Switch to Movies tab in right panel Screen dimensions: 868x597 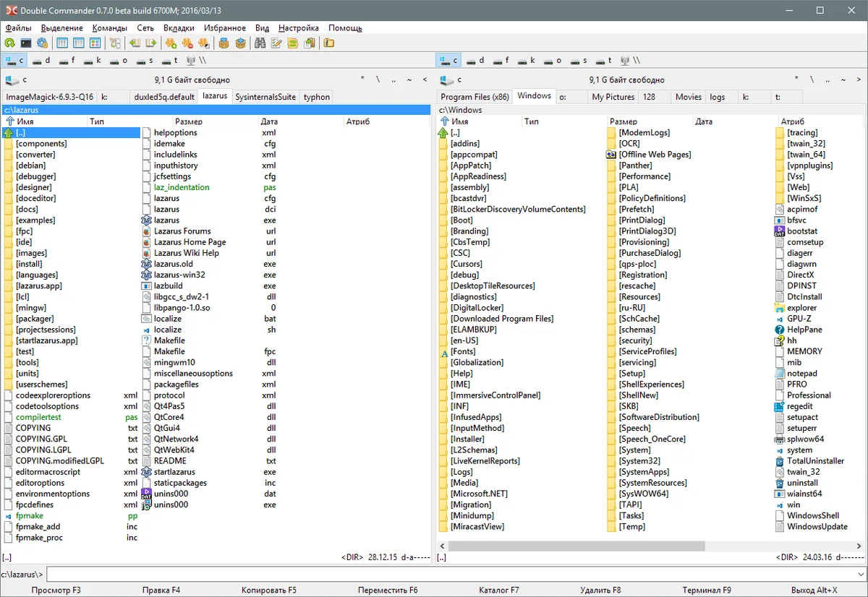coord(689,97)
